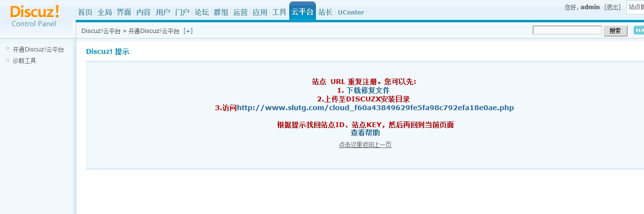Click the 退出 logout link

click(x=612, y=7)
